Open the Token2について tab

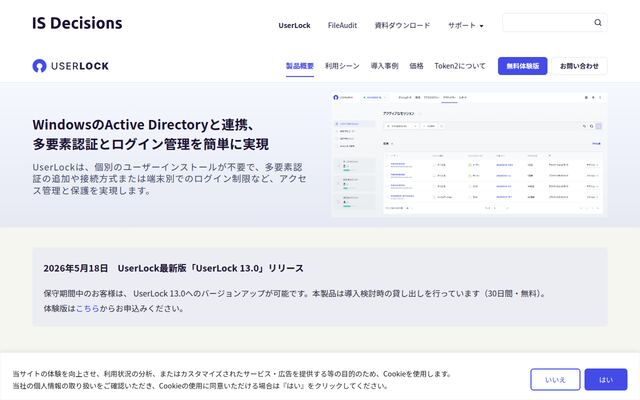(460, 66)
